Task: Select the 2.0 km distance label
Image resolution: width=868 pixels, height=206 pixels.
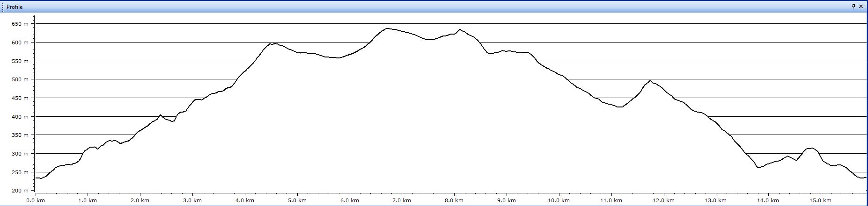Action: point(140,200)
